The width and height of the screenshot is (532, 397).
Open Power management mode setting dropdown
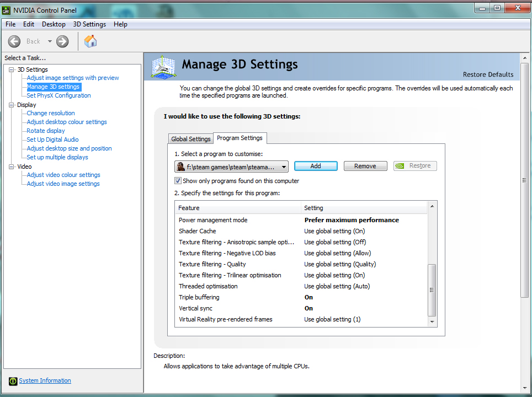coord(352,220)
